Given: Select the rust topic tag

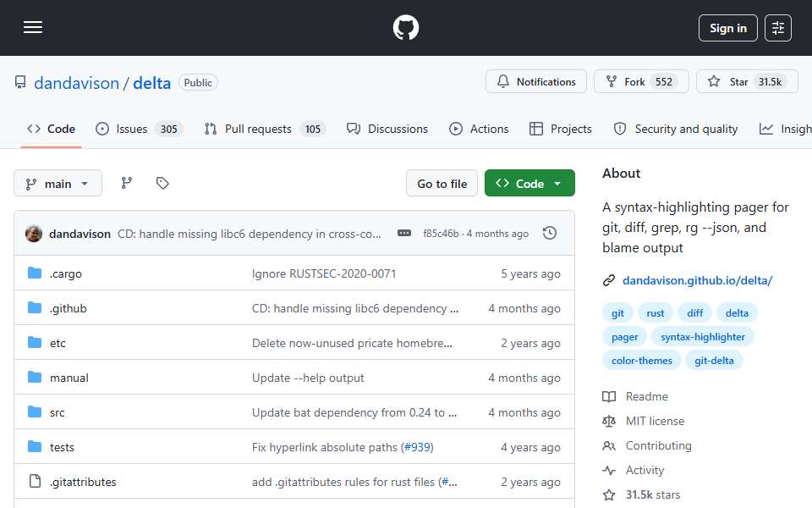Looking at the screenshot, I should pos(655,313).
